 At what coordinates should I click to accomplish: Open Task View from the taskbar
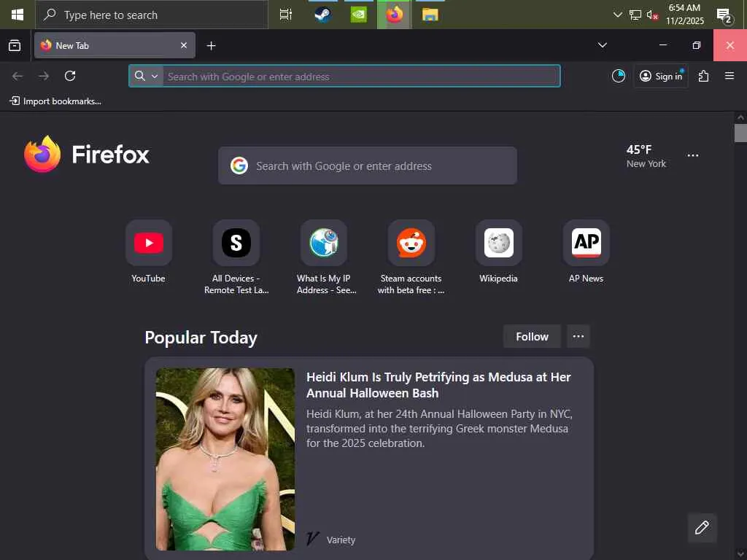point(285,15)
